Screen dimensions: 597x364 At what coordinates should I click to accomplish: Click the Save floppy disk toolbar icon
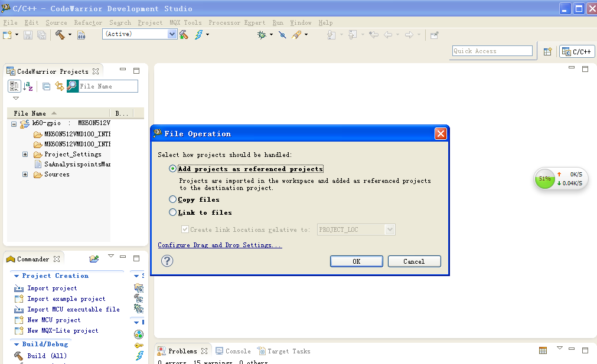click(28, 35)
